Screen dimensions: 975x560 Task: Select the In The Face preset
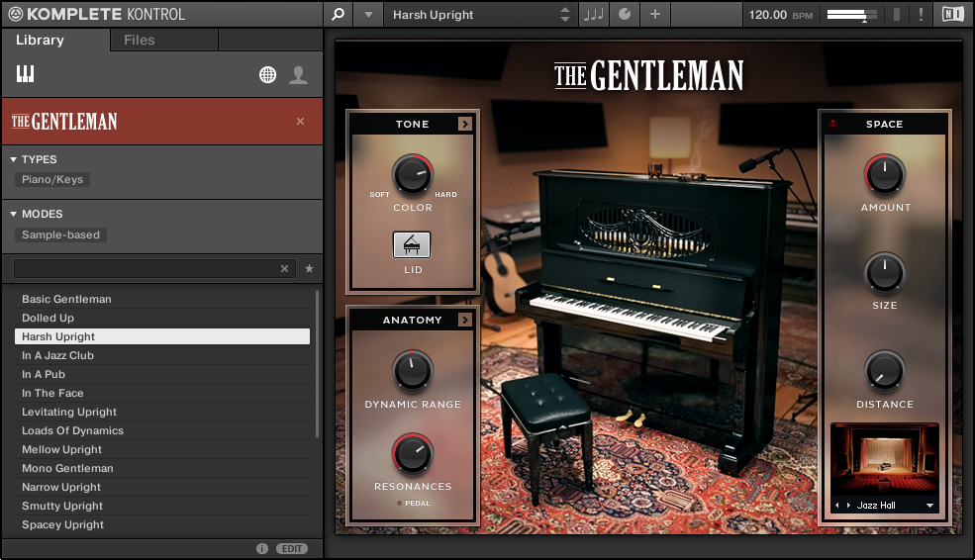point(161,393)
